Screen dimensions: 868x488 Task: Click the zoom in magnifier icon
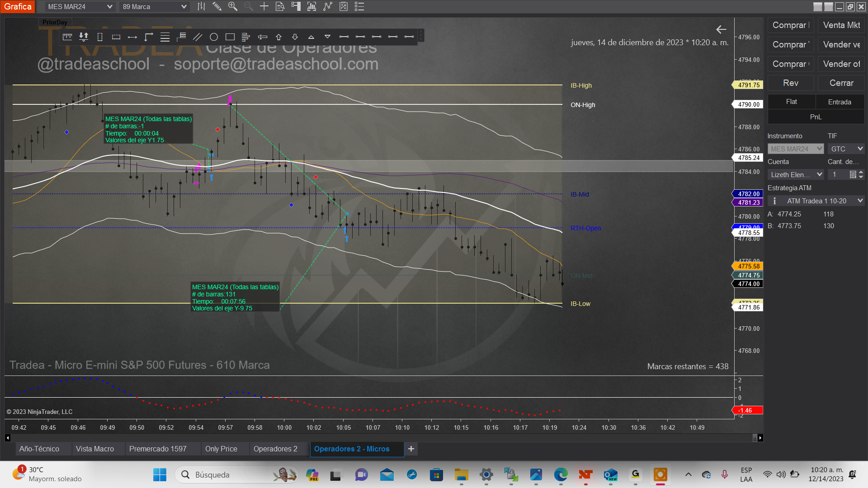233,6
